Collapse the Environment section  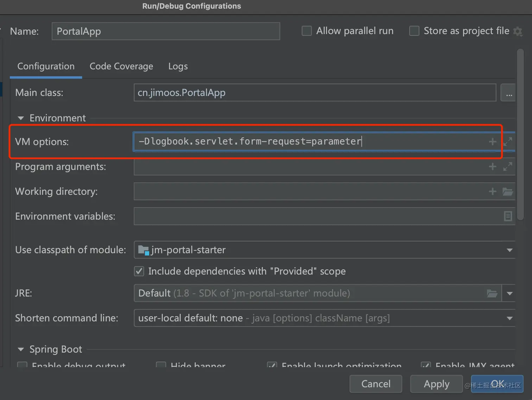[21, 118]
